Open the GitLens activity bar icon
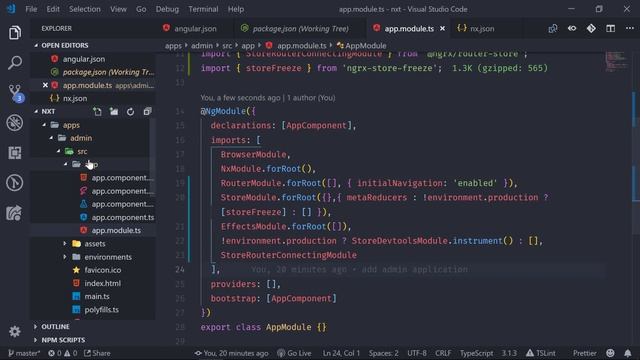This screenshot has width=640, height=360. pos(15,183)
